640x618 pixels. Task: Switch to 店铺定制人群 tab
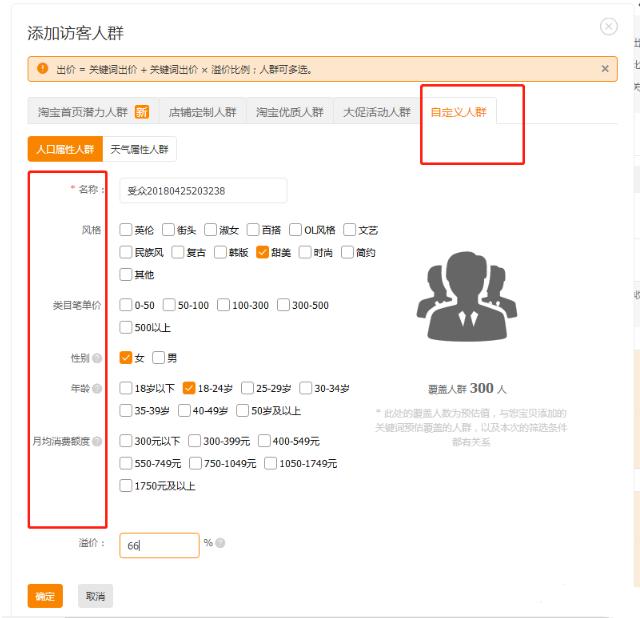[202, 111]
